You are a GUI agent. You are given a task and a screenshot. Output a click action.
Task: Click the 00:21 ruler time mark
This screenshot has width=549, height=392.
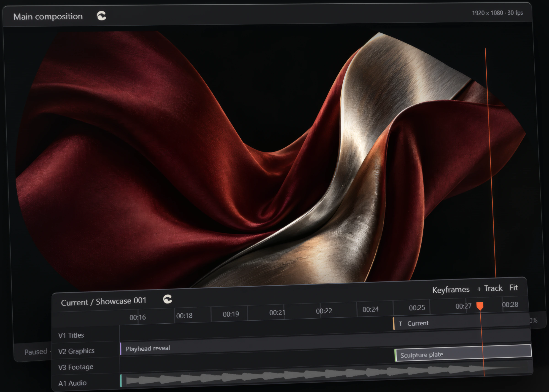277,313
